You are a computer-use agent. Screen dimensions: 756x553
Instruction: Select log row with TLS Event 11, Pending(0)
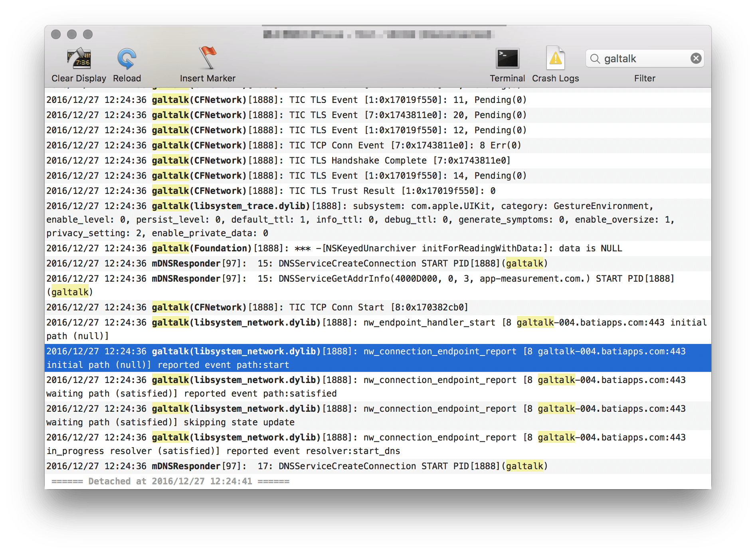click(x=378, y=100)
